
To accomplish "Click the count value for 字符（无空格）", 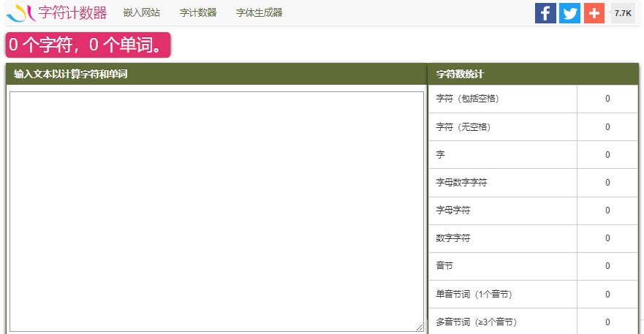I will click(x=607, y=127).
